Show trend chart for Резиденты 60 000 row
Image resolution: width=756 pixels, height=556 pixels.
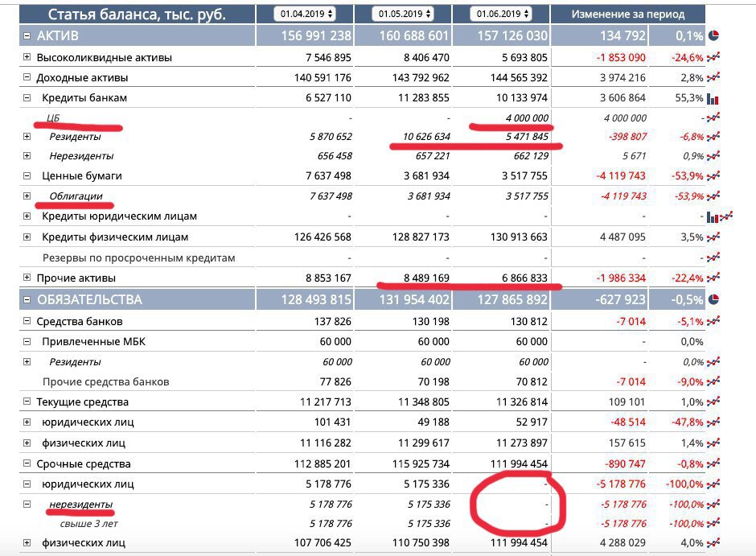(713, 361)
